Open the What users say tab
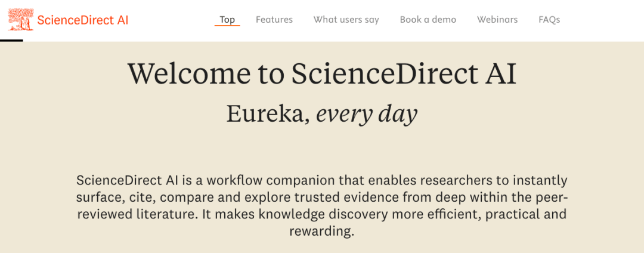Viewport: 644px width, 253px height. [346, 20]
